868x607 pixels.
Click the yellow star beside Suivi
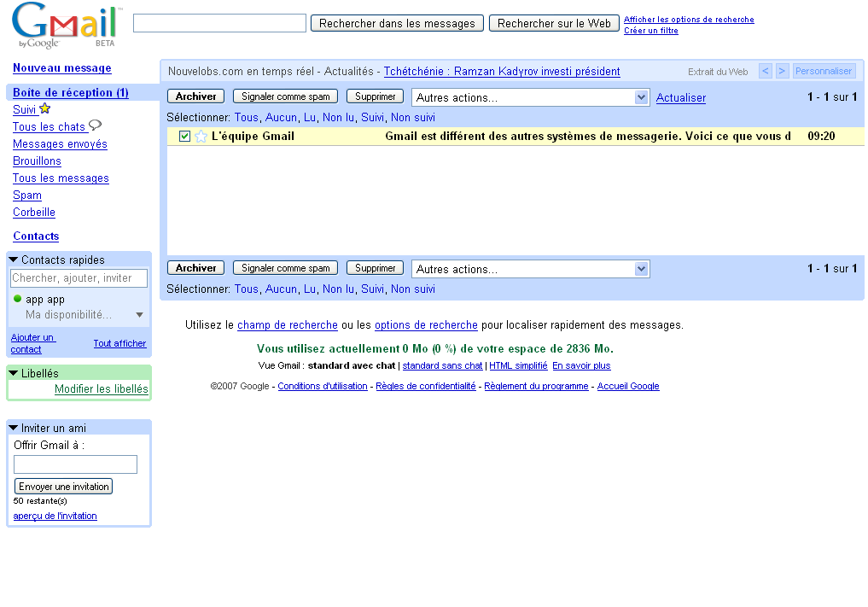pos(45,108)
